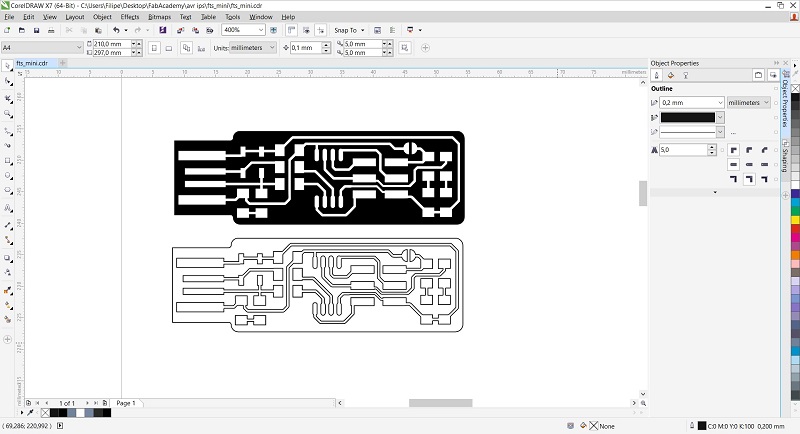Select the beveled corner style

(764, 150)
